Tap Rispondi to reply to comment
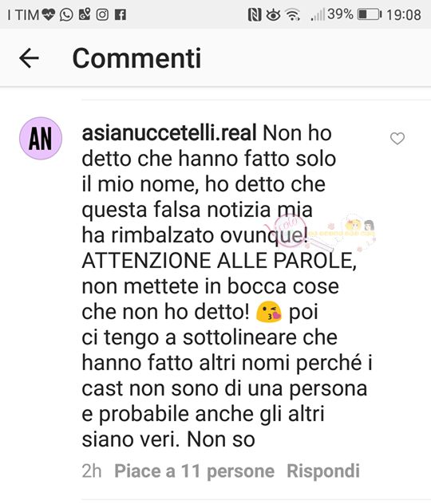The height and width of the screenshot is (504, 431). (323, 471)
